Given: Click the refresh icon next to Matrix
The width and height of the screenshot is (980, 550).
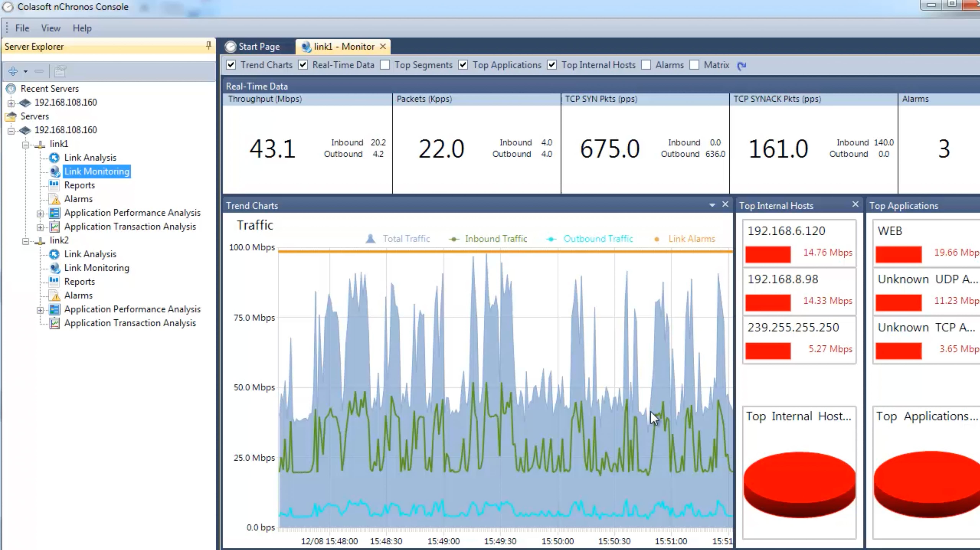Looking at the screenshot, I should (741, 66).
